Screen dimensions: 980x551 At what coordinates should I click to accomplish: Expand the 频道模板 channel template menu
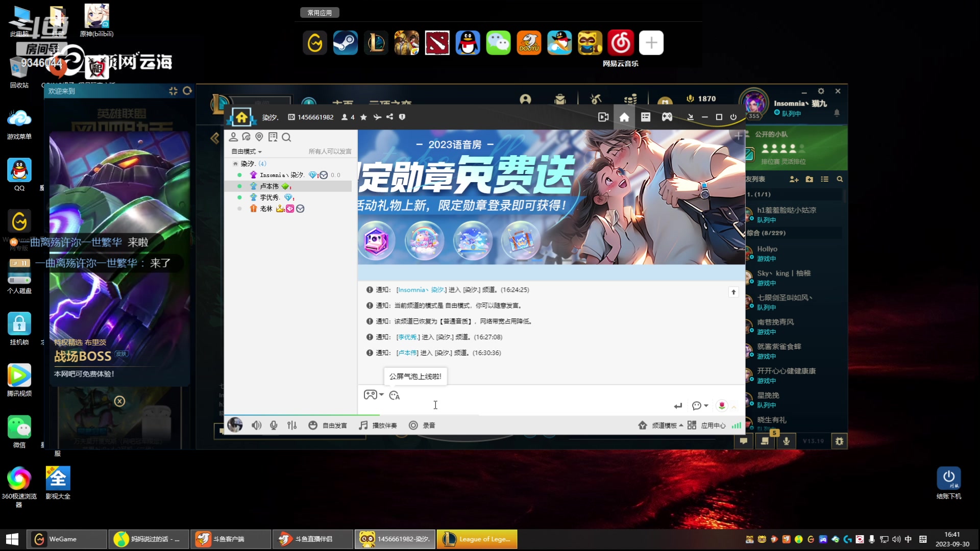coord(660,425)
